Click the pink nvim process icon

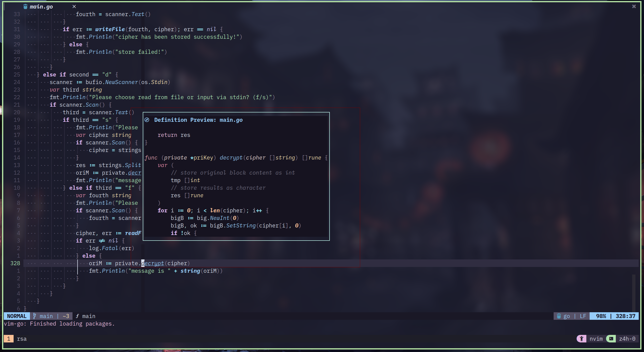[582, 339]
